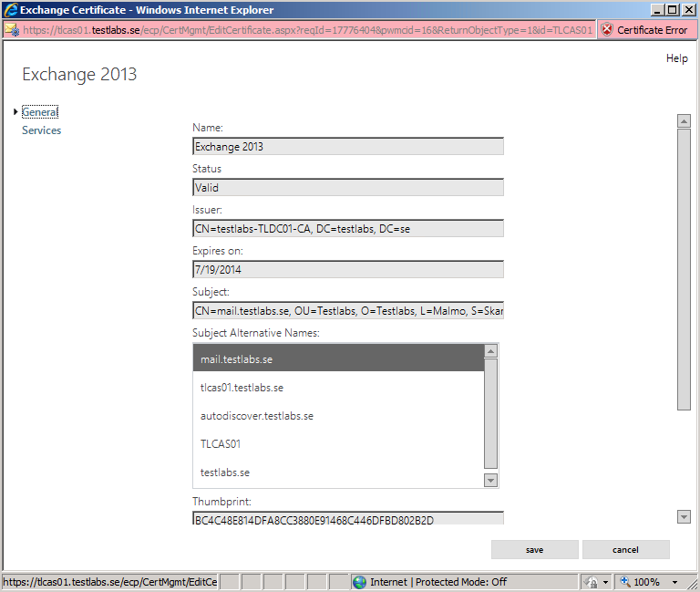Image resolution: width=700 pixels, height=592 pixels.
Task: Select tlcas01.testlabs.se in the list
Action: 338,388
